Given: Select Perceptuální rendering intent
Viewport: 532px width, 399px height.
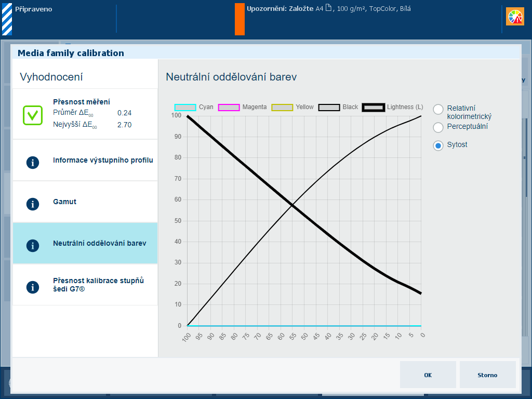Looking at the screenshot, I should pos(438,127).
